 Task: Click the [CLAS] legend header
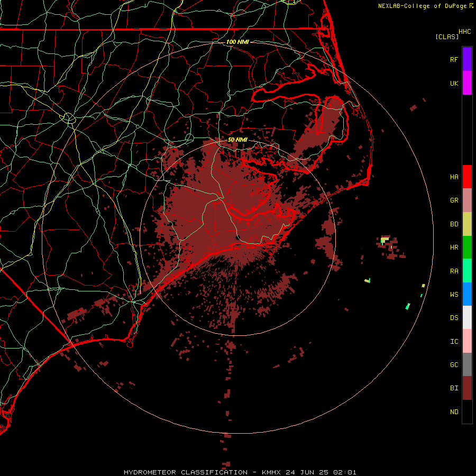[447, 36]
